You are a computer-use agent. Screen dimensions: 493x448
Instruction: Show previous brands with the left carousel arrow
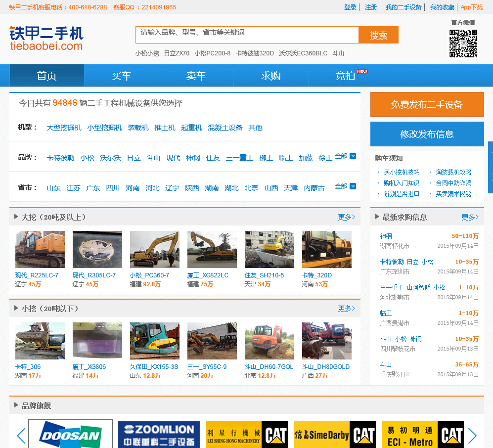coord(21,436)
